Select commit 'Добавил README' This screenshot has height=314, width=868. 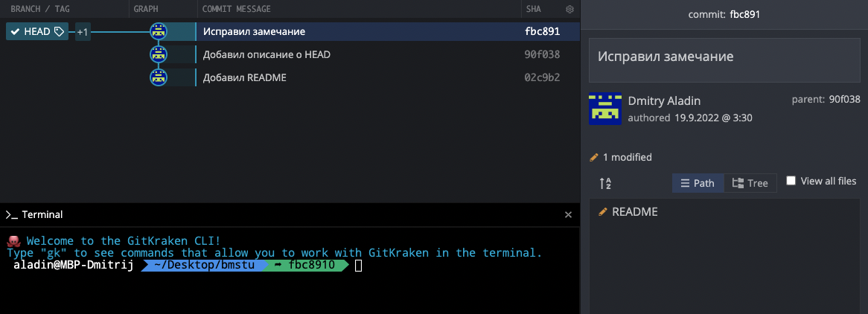(244, 77)
